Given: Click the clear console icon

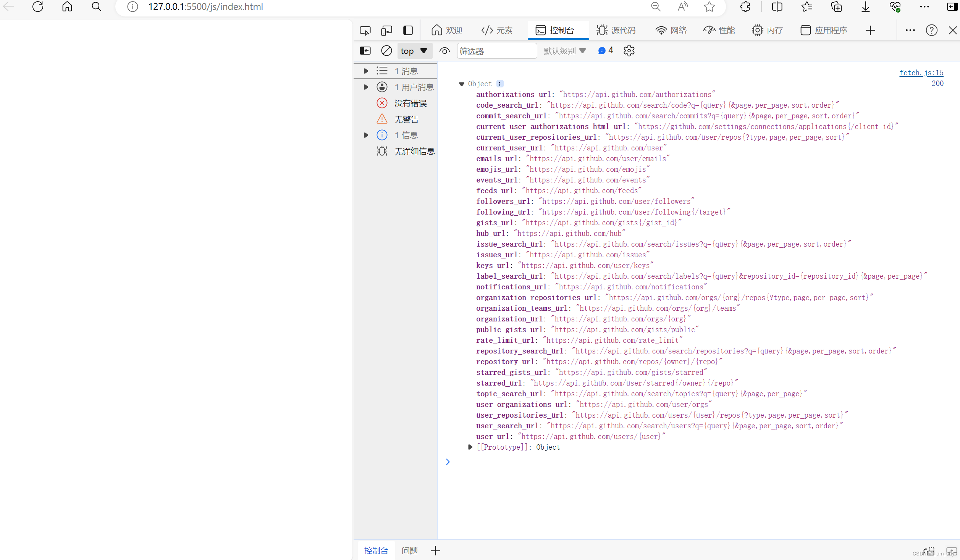Looking at the screenshot, I should click(x=386, y=51).
